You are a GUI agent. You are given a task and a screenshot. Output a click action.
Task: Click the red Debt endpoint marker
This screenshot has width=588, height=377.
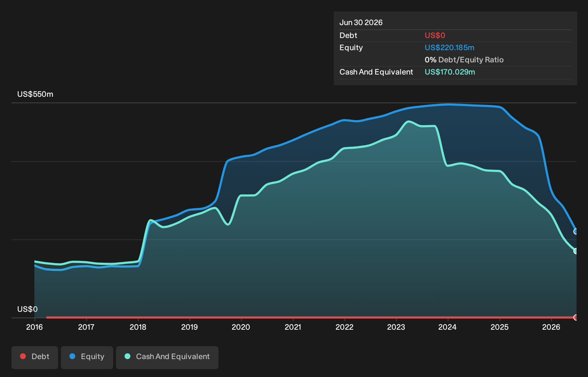576,318
